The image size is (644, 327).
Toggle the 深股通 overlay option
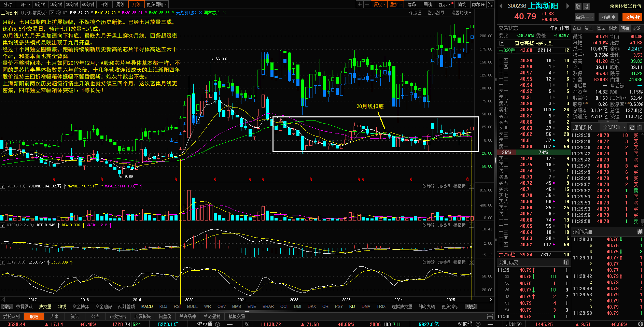click(415, 13)
